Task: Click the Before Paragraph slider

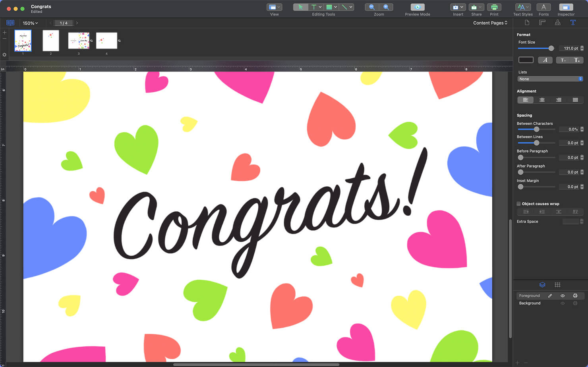Action: [536, 158]
